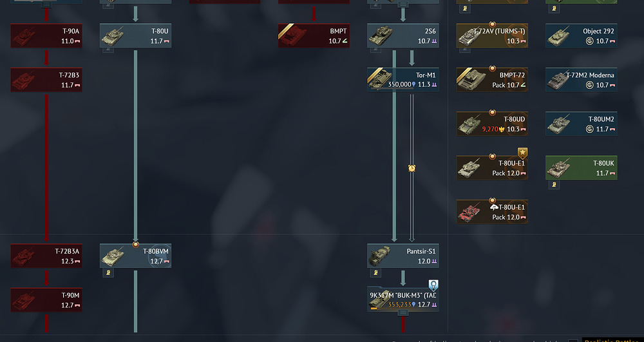Screen dimensions: 644x342
Task: Expand the group under the BUK-M3 card
Action: (x=403, y=313)
